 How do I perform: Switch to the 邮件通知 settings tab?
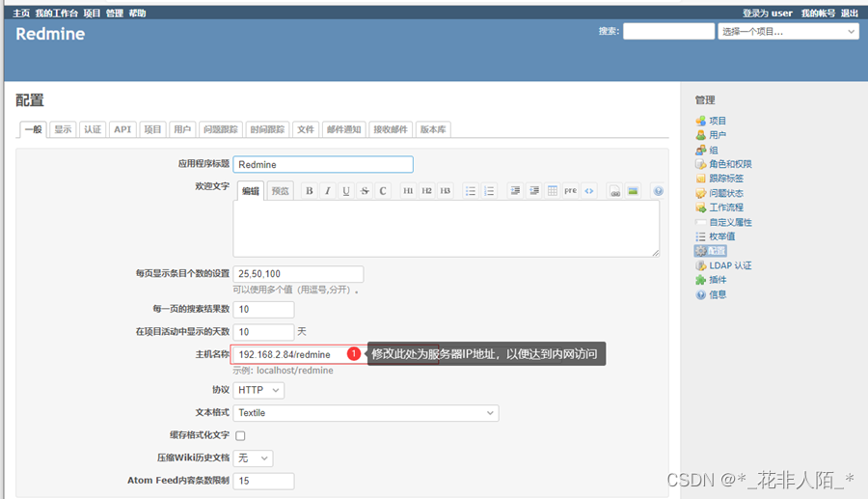pyautogui.click(x=343, y=129)
